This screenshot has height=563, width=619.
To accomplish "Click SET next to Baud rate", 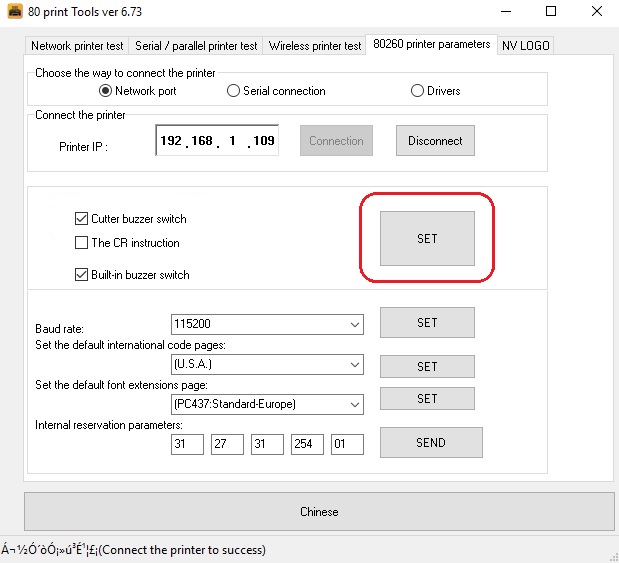I will click(x=427, y=323).
